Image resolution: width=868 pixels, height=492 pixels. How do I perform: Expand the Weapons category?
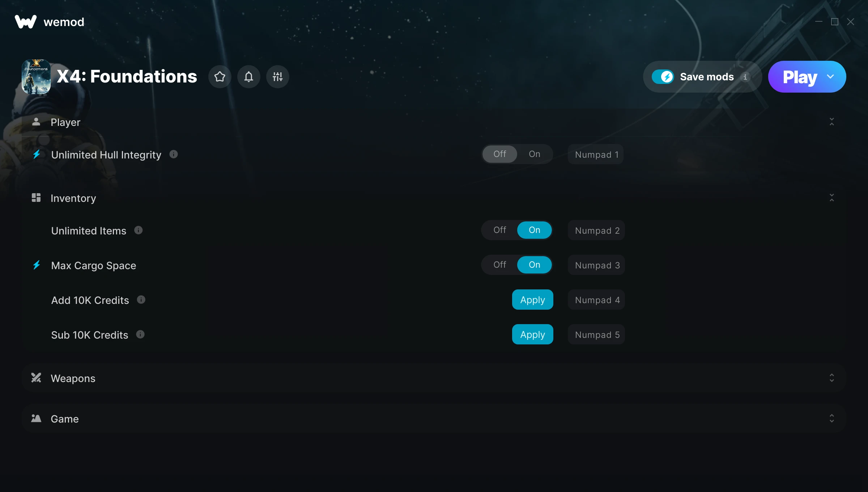coord(831,378)
